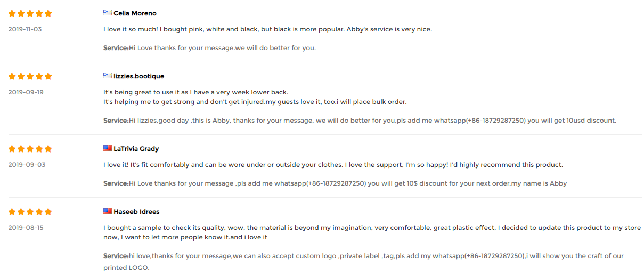Click the flag icon beside Celia Moreno
This screenshot has width=644, height=280.
(x=107, y=13)
